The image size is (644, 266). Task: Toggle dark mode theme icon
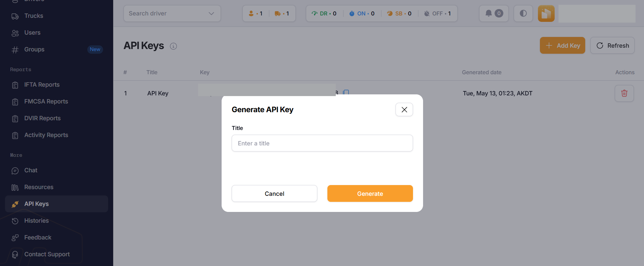coord(523,13)
